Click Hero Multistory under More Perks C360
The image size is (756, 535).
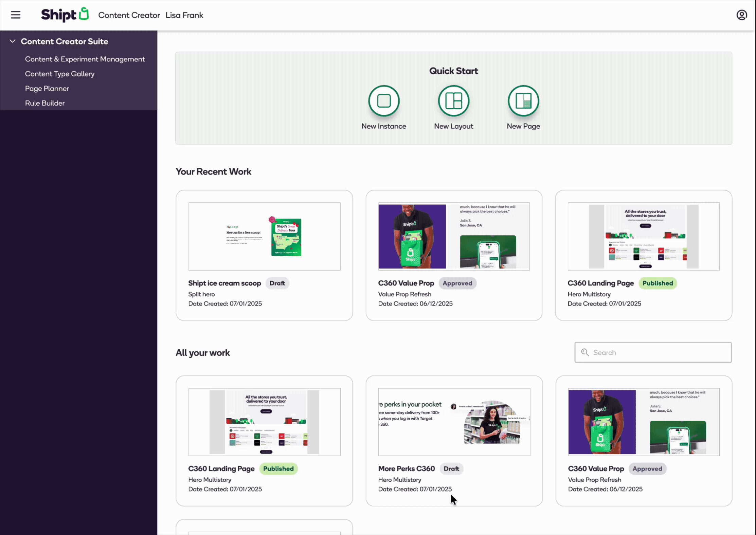pyautogui.click(x=400, y=480)
